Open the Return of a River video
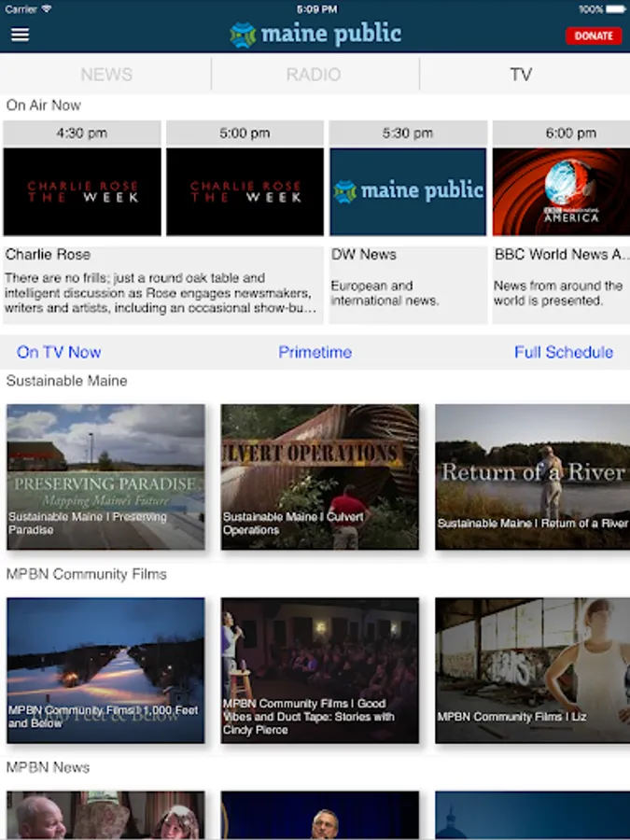 point(533,477)
